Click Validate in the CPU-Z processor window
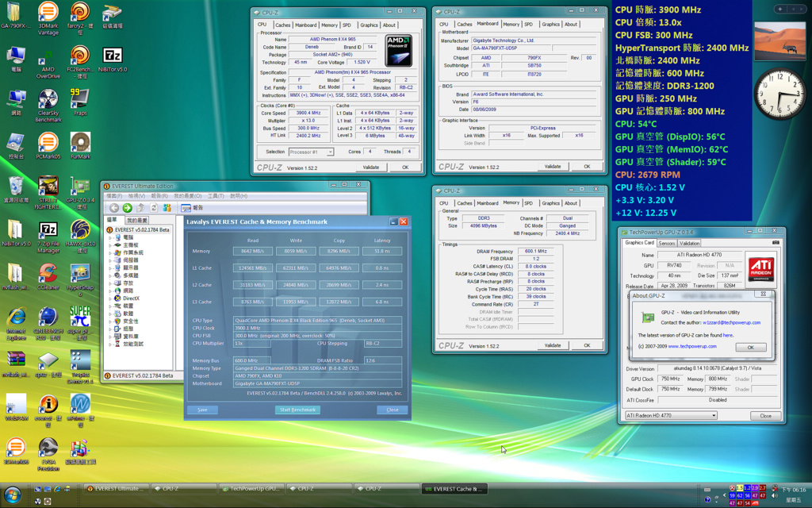Image resolution: width=812 pixels, height=508 pixels. pos(371,167)
